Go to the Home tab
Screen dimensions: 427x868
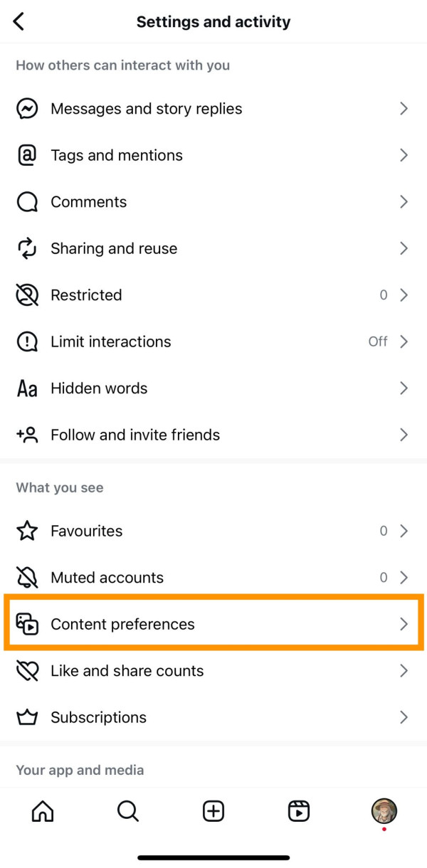(43, 811)
